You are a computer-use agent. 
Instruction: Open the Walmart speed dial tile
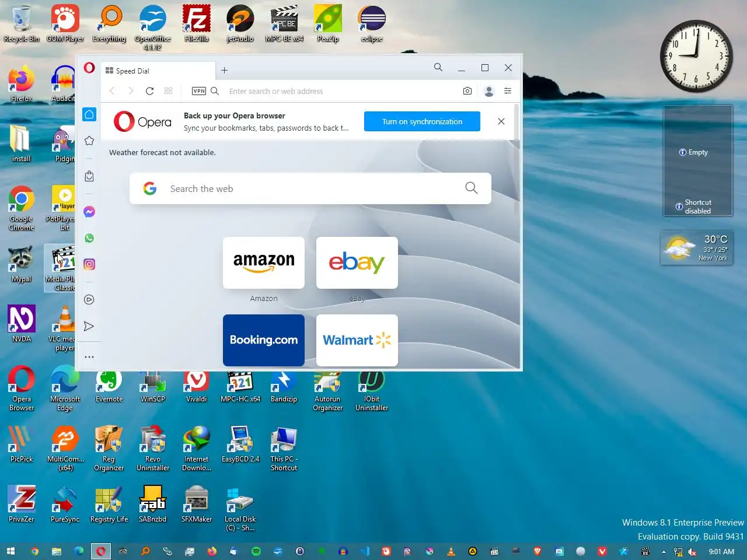pos(357,340)
